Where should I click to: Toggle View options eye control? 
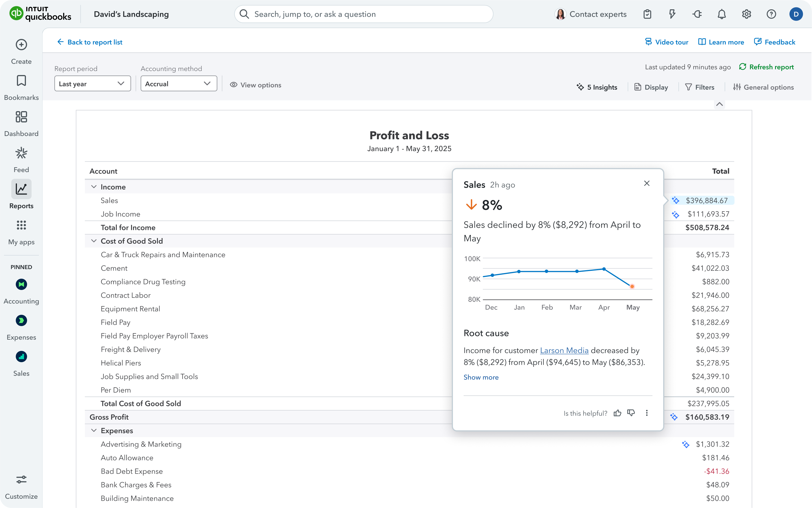(255, 85)
